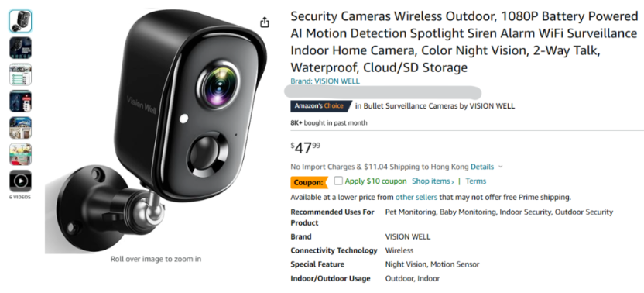644x293 pixels.
Task: Open the other sellers link
Action: click(416, 197)
